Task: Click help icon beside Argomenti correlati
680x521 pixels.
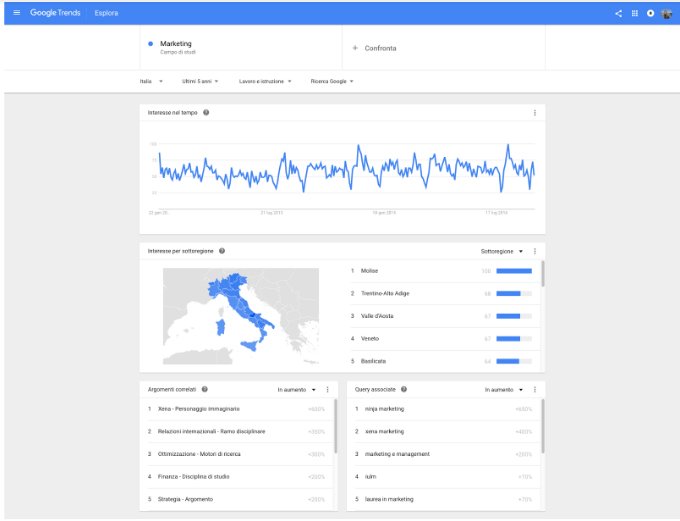Action: (205, 389)
